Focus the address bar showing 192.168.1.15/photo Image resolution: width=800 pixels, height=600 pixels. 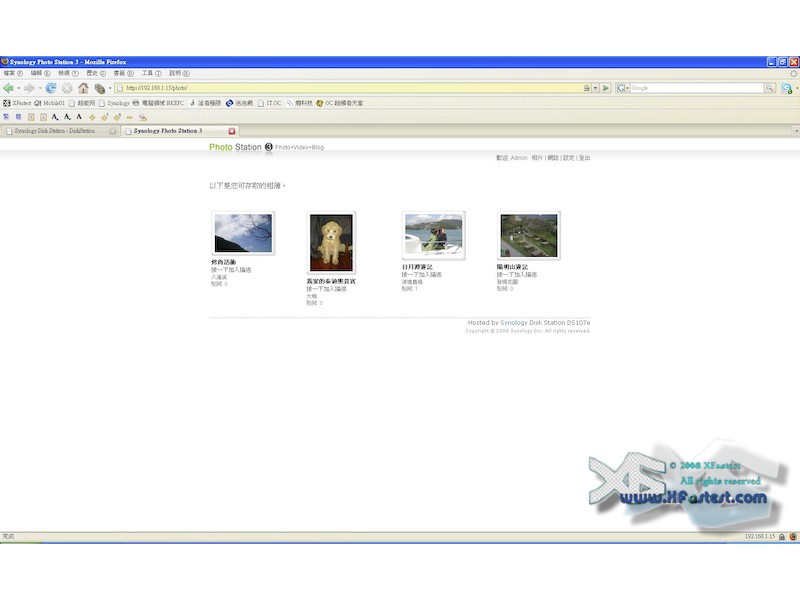tap(349, 88)
